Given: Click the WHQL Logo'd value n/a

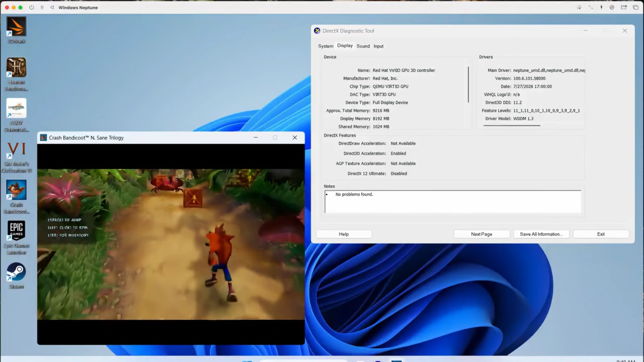Looking at the screenshot, I should pyautogui.click(x=516, y=95).
